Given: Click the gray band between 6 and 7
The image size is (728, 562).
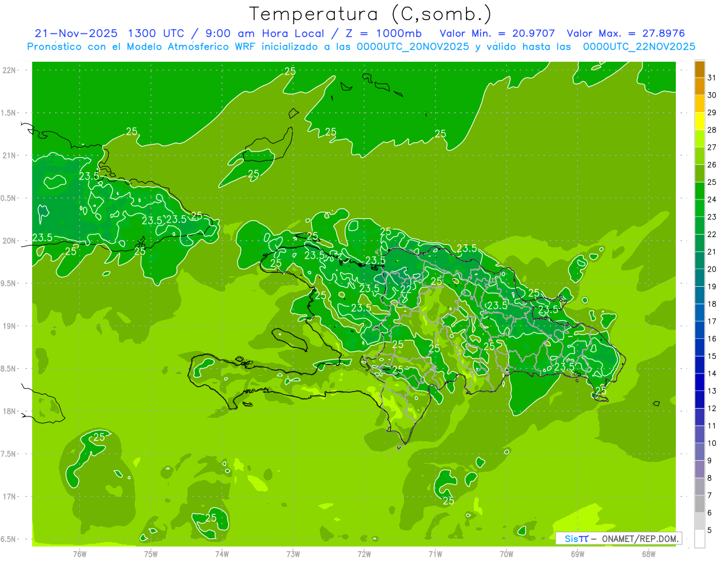Looking at the screenshot, I should pyautogui.click(x=699, y=504).
